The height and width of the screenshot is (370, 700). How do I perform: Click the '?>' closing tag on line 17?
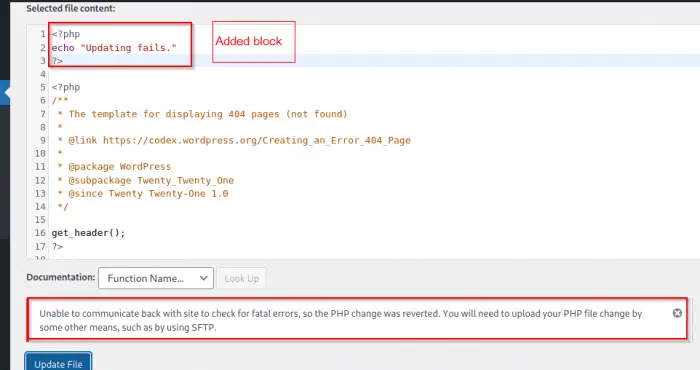pyautogui.click(x=57, y=246)
